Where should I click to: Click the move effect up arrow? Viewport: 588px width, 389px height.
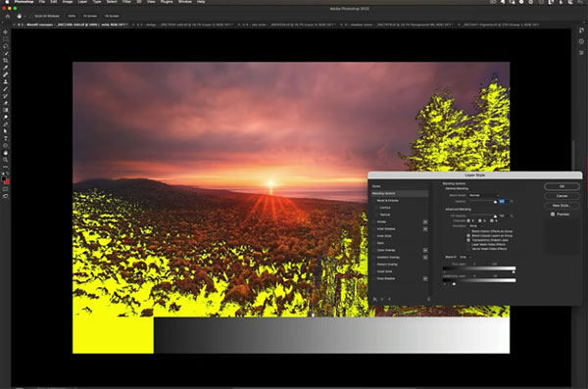382,300
